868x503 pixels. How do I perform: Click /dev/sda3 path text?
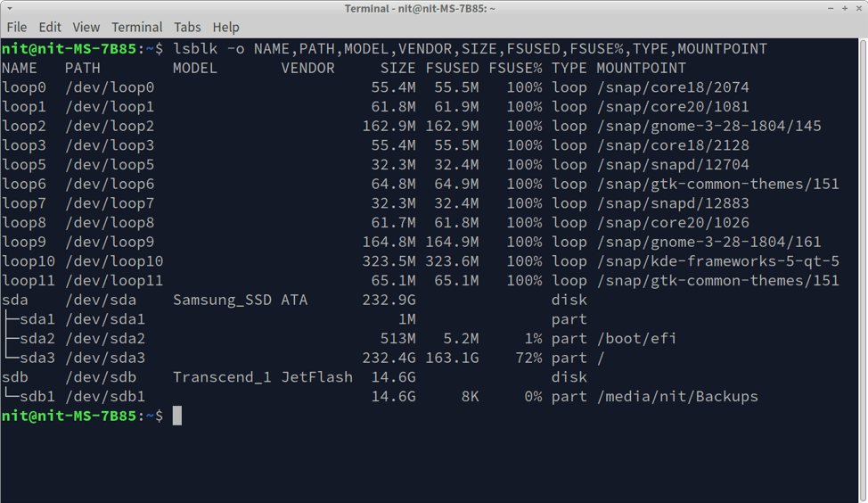pyautogui.click(x=105, y=358)
